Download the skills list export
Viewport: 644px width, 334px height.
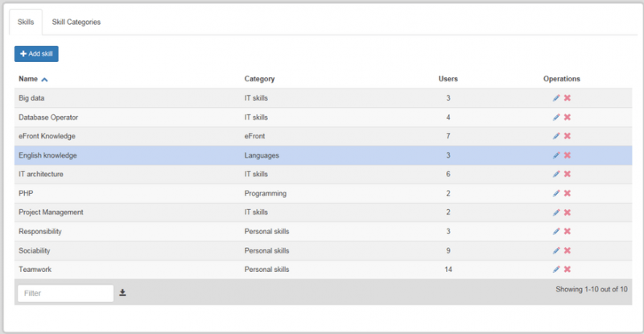tap(122, 292)
